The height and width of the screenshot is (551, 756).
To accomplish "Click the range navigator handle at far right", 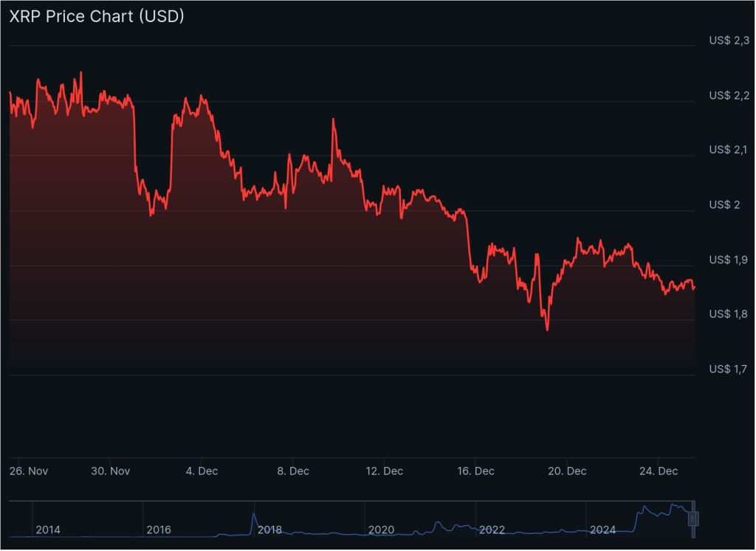I will pyautogui.click(x=694, y=519).
